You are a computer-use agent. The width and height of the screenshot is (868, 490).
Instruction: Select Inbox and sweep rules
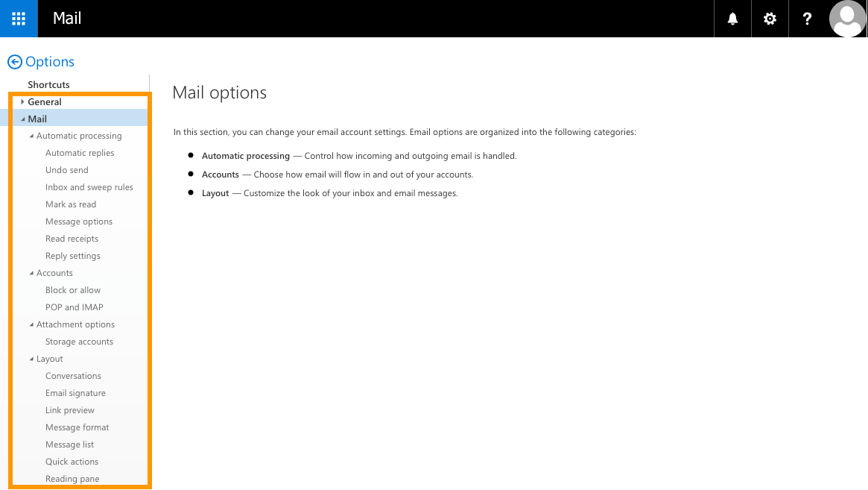[x=89, y=187]
